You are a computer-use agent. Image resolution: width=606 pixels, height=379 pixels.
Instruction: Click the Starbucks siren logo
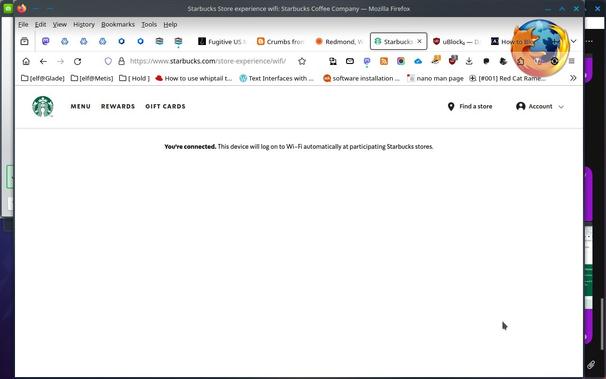tap(43, 106)
